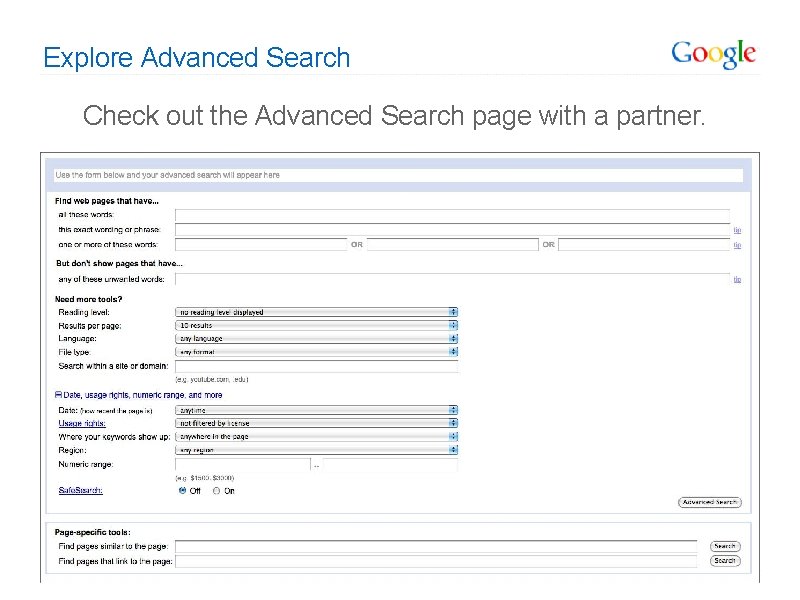Expand the Usage rights dropdown
Image resolution: width=800 pixels, height=600 pixels.
(x=316, y=423)
